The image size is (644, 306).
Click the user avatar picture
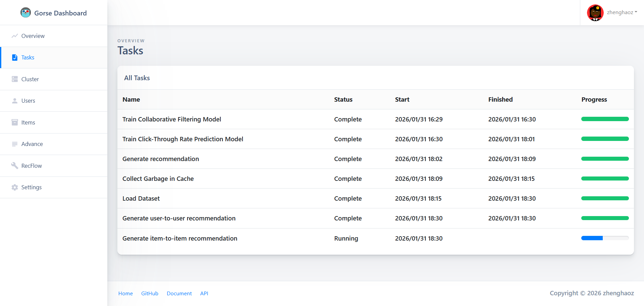coord(595,13)
